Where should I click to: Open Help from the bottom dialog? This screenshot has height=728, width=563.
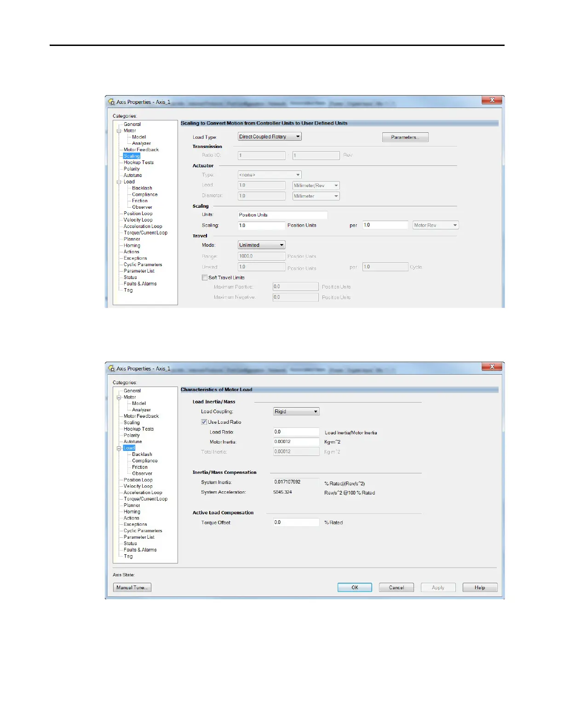(x=480, y=587)
